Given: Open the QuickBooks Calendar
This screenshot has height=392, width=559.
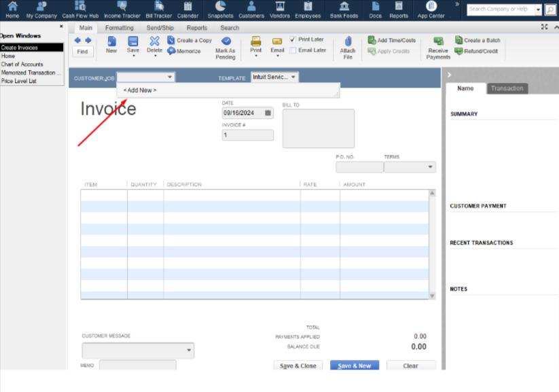Looking at the screenshot, I should click(x=188, y=9).
